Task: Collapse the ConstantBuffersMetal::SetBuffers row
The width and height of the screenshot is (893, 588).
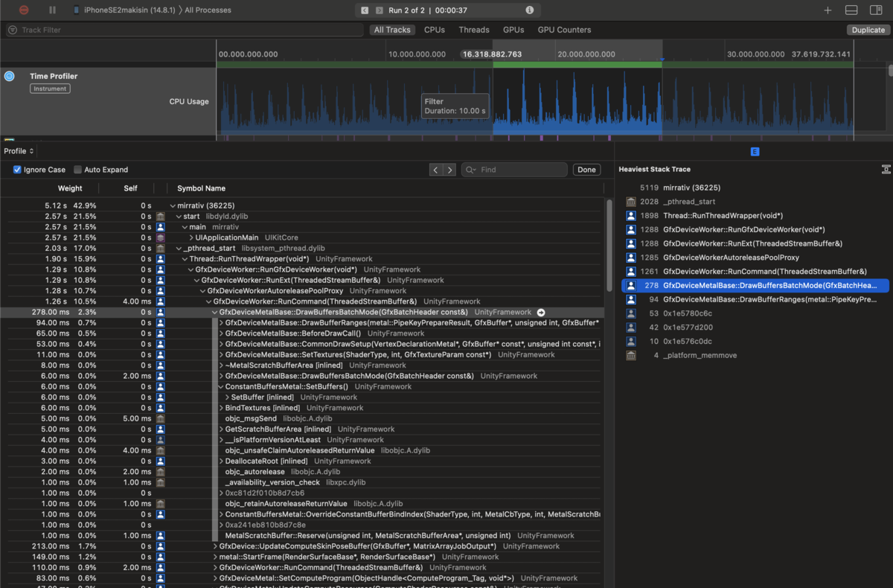Action: coord(221,386)
